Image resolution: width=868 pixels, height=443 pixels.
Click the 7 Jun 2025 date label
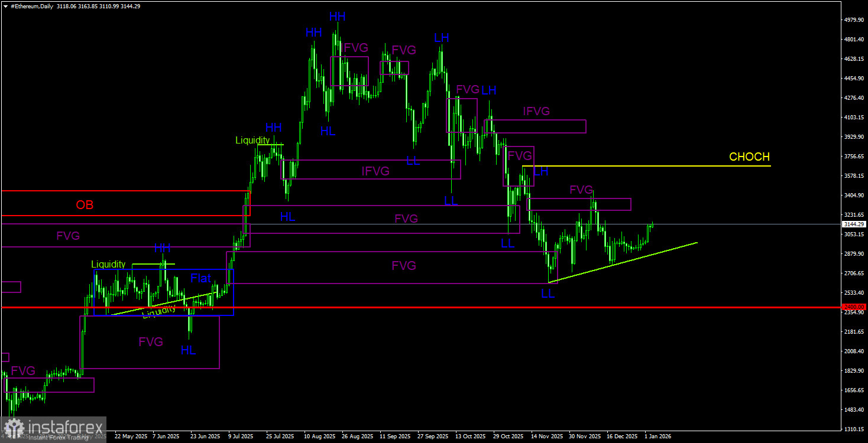(x=166, y=437)
